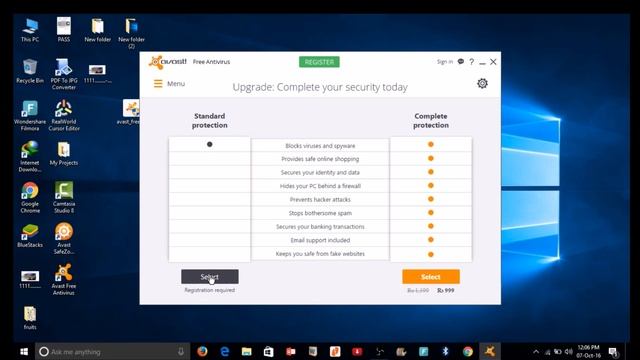
Task: Open This PC desktop icon
Action: pos(30,30)
